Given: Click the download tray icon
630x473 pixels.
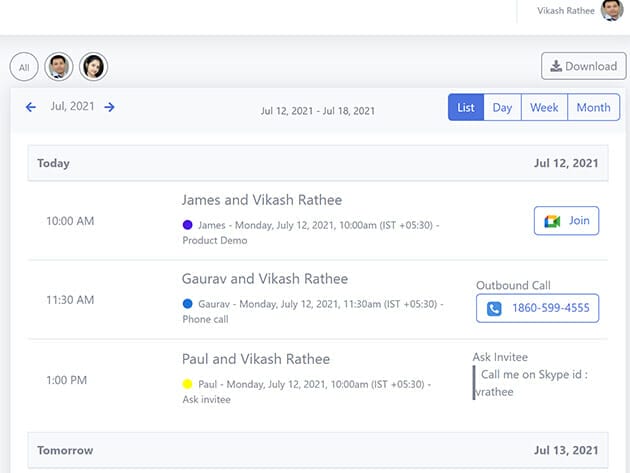Looking at the screenshot, I should click(555, 67).
